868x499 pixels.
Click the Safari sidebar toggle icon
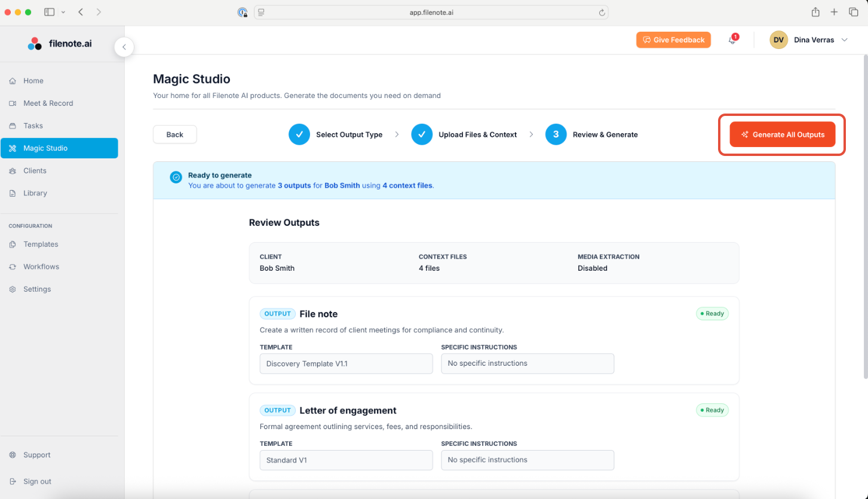pos(50,12)
